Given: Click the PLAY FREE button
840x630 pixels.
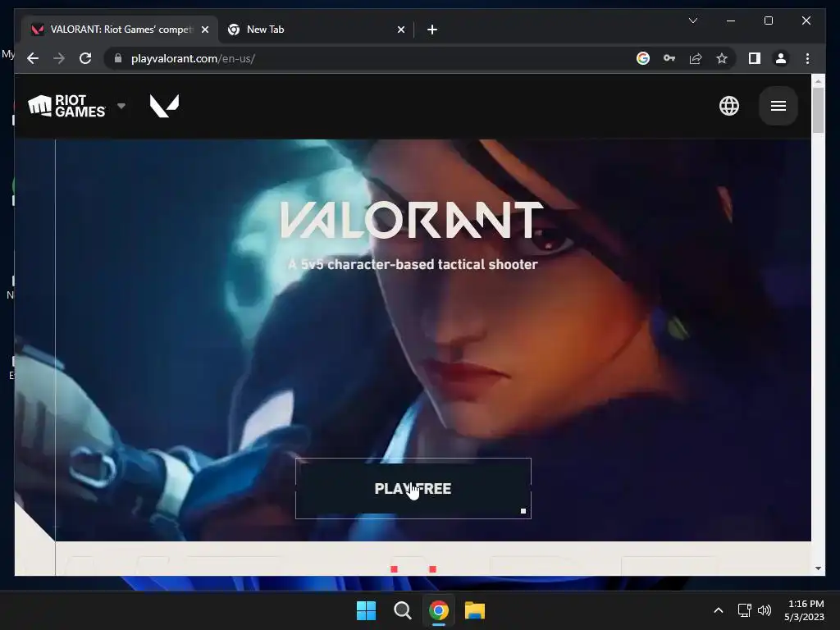Looking at the screenshot, I should click(413, 489).
